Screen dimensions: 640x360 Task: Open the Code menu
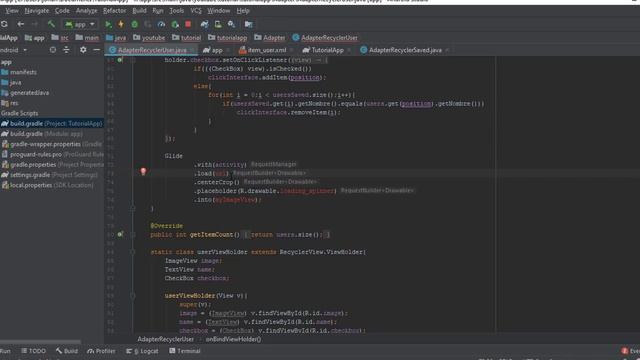pyautogui.click(x=62, y=11)
